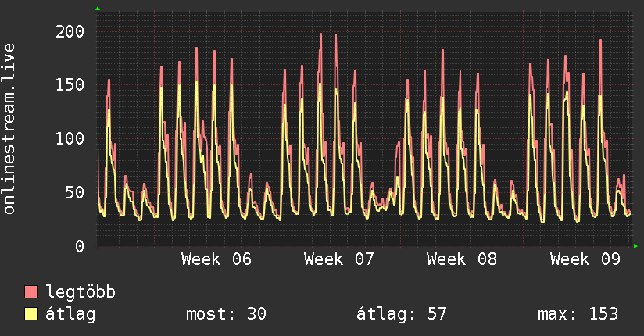
Task: Click the Week 09 axis label
Action: (585, 259)
